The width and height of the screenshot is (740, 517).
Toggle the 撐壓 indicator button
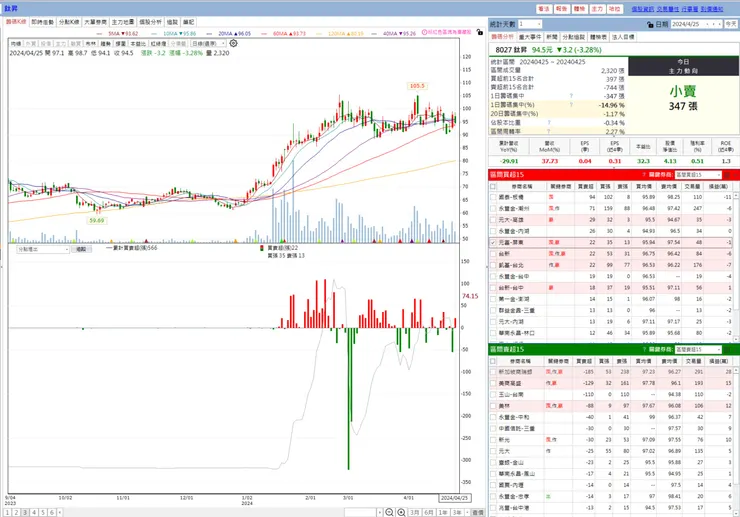coord(121,43)
